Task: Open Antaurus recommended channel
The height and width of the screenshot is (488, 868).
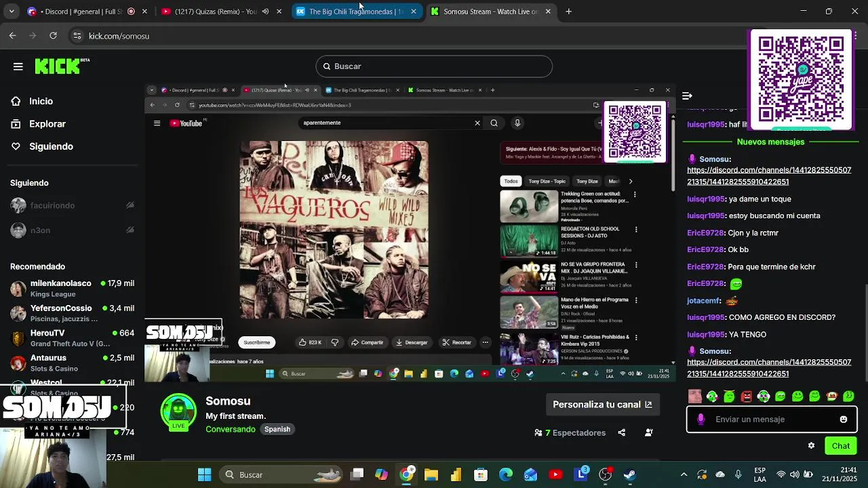Action: (72, 363)
